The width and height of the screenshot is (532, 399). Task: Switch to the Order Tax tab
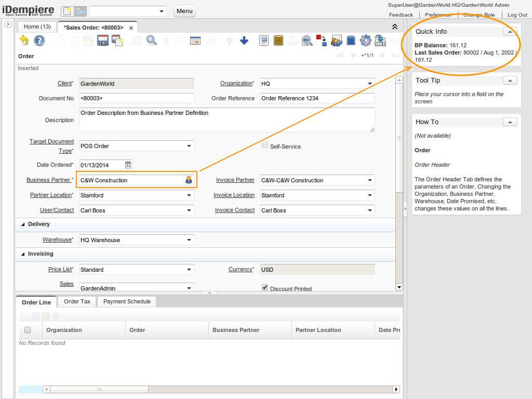point(77,301)
